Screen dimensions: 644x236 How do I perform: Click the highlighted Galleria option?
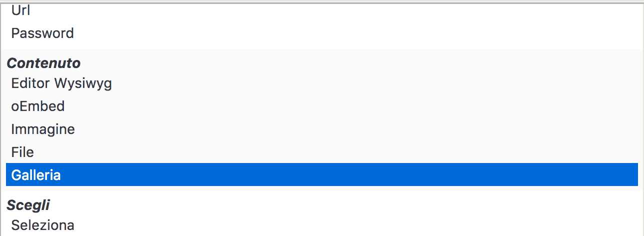point(322,175)
